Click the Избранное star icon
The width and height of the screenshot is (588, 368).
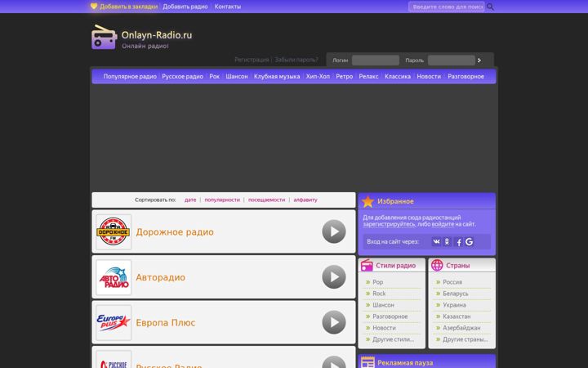(367, 201)
